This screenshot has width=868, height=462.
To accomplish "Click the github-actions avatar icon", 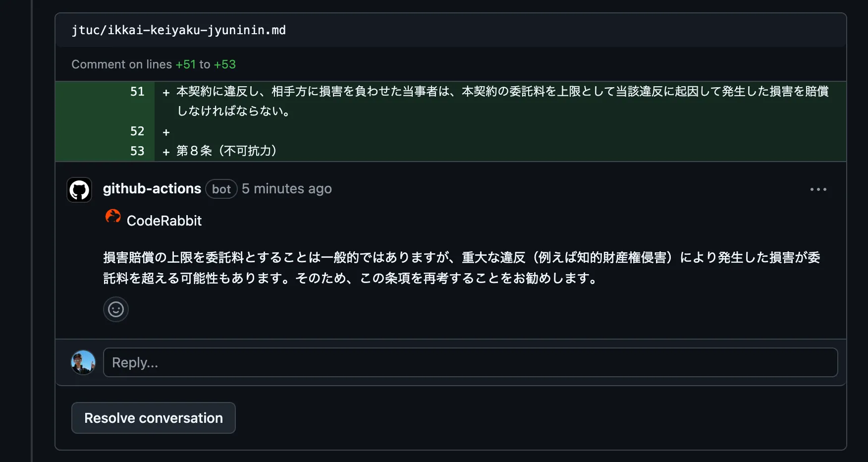I will pos(79,190).
